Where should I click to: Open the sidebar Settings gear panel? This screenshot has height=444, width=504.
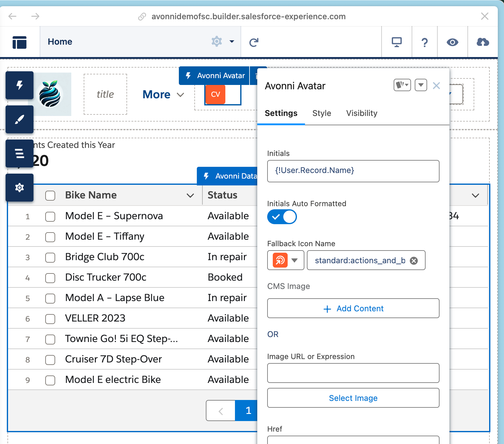(20, 188)
